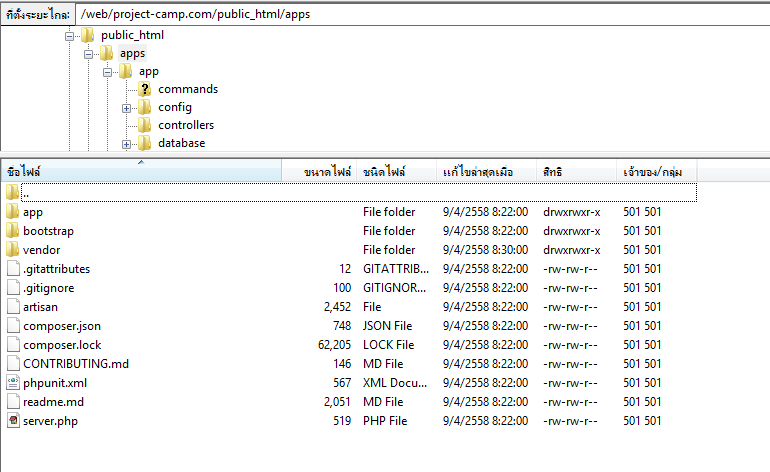The image size is (770, 472).
Task: Click the artisan file icon
Action: [x=14, y=306]
